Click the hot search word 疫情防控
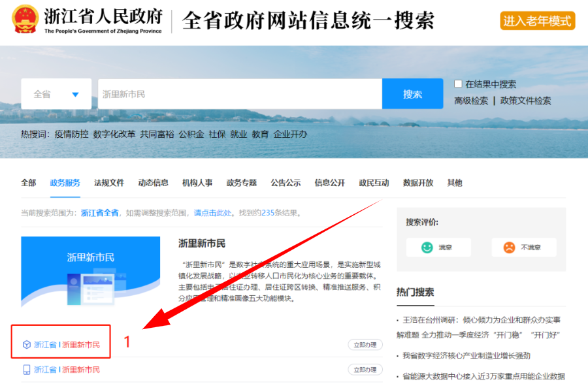Image resolution: width=588 pixels, height=384 pixels. pos(72,135)
